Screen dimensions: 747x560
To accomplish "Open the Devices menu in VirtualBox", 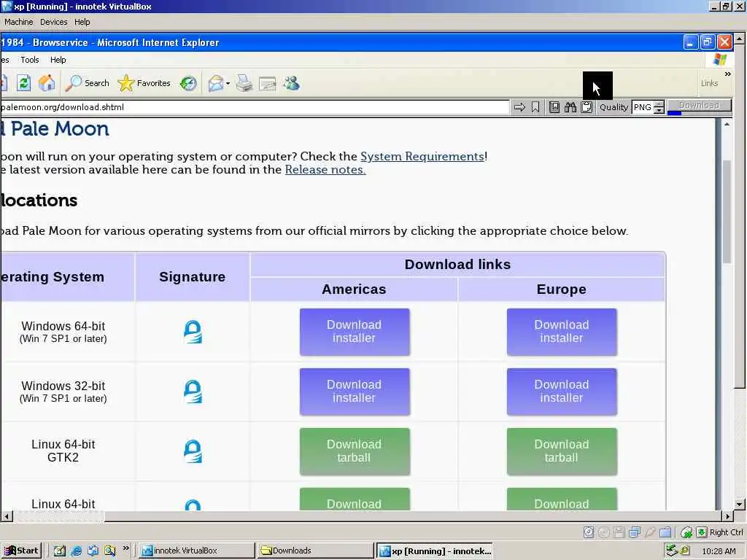I will pyautogui.click(x=54, y=22).
